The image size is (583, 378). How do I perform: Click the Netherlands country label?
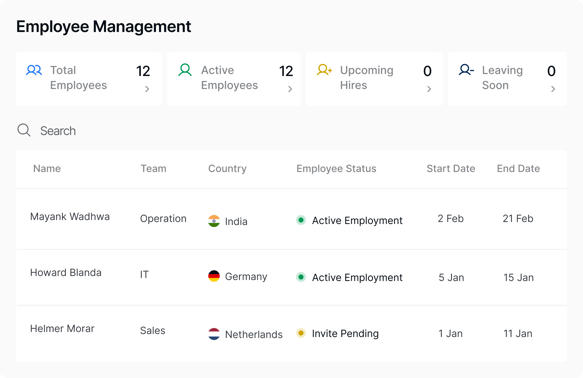(x=254, y=335)
